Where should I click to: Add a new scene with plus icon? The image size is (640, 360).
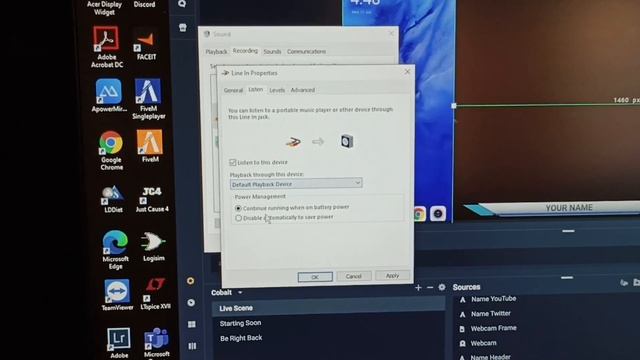tap(418, 288)
